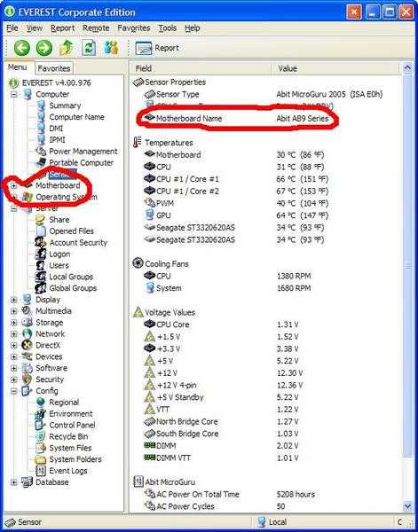Click the scrollbar down arrow
Screen dimensions: 418x532
407,506
